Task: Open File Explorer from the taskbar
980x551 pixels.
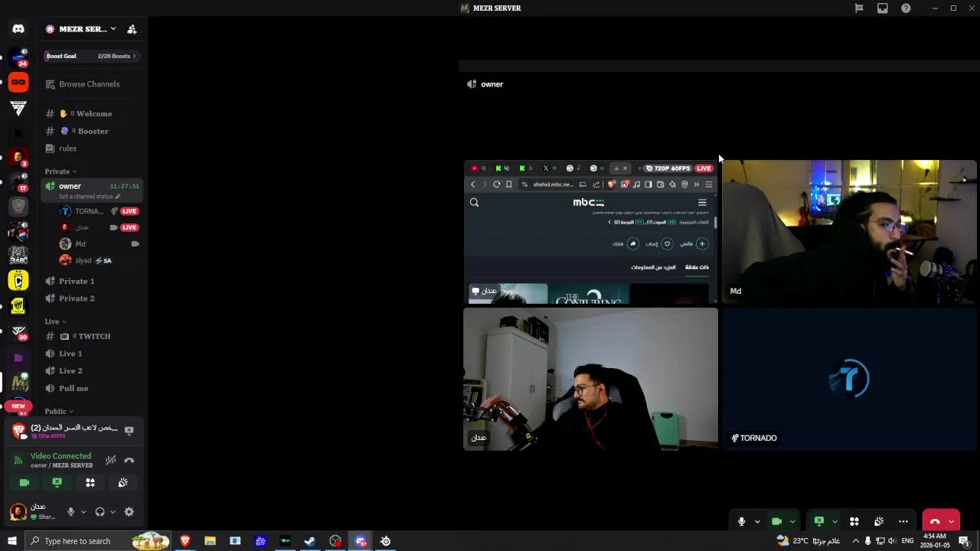Action: 210,541
